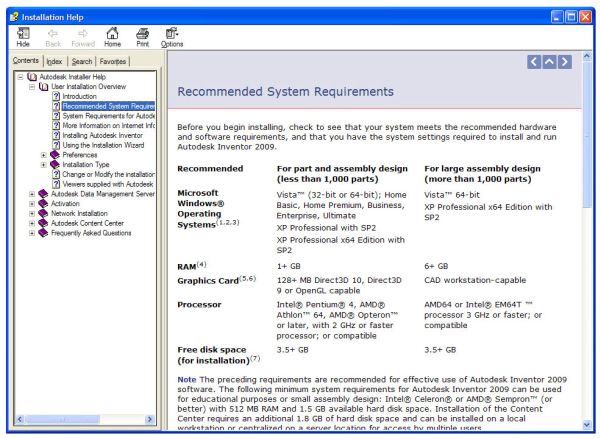The height and width of the screenshot is (439, 600).
Task: Click the 'XP Professional with SP2' entry
Action: tap(326, 228)
